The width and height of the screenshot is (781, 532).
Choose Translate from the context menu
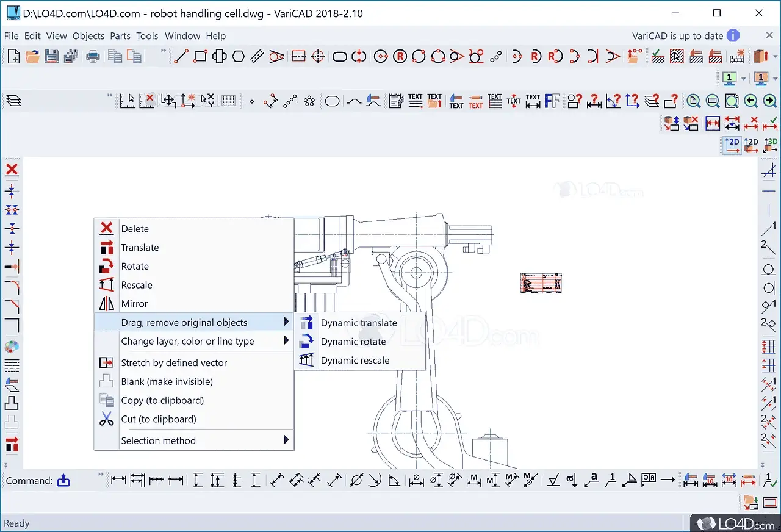194,247
